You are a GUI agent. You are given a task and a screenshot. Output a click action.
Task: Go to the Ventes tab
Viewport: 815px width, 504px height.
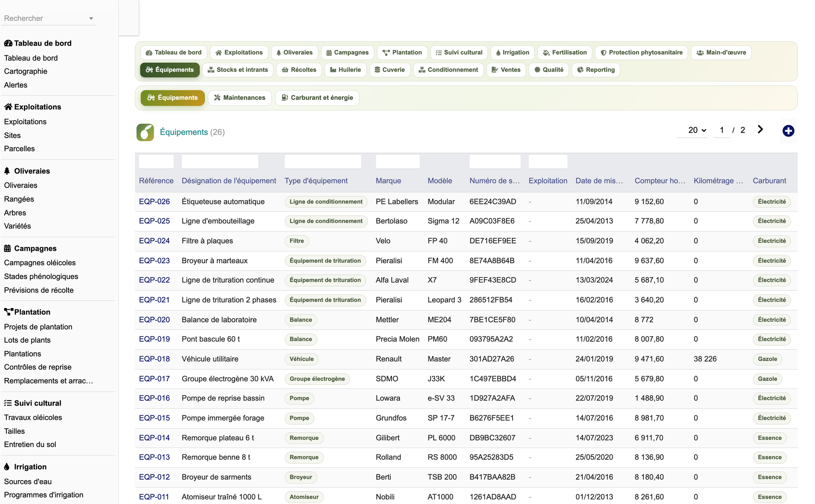pos(506,69)
